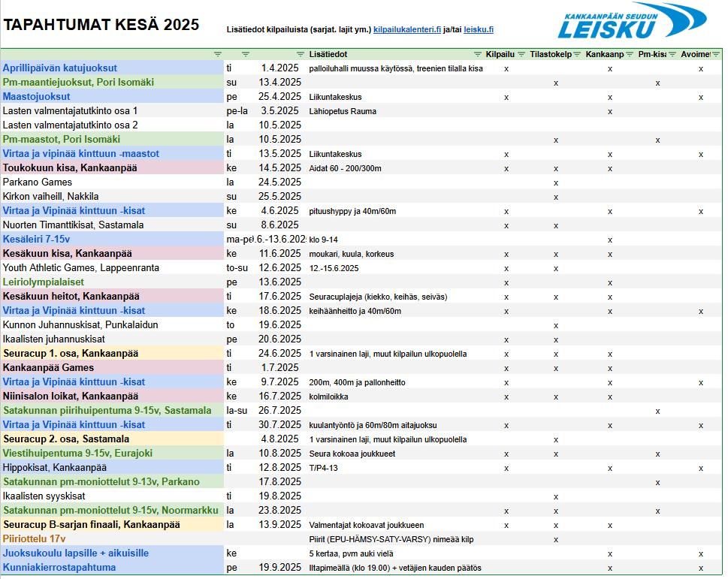728x579 pixels.
Task: Click the Ikaalisten juhannuskisat cell
Action: (x=113, y=339)
